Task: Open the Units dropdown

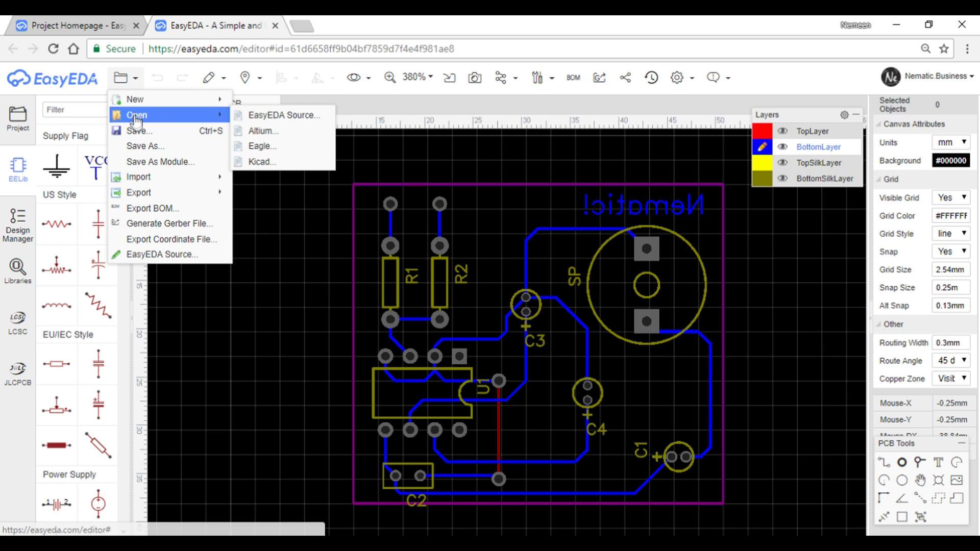Action: [951, 142]
